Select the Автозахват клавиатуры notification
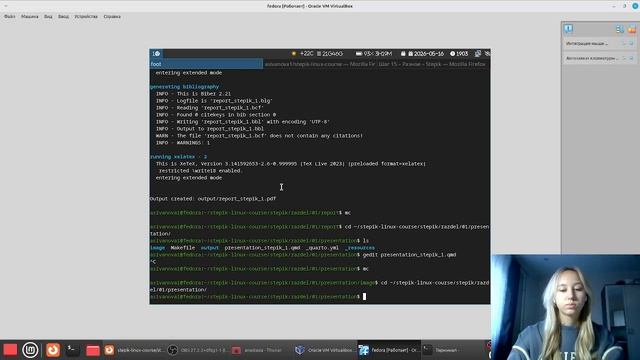The height and width of the screenshot is (360, 640). pos(598,58)
